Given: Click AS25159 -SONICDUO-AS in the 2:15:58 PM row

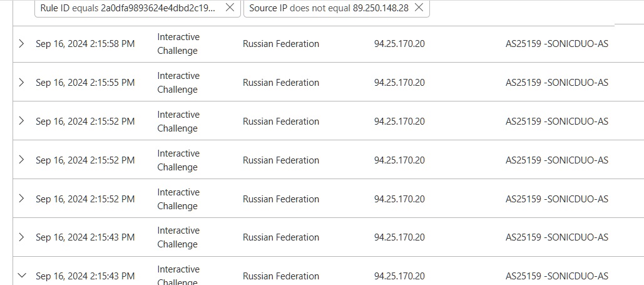Looking at the screenshot, I should (x=557, y=44).
